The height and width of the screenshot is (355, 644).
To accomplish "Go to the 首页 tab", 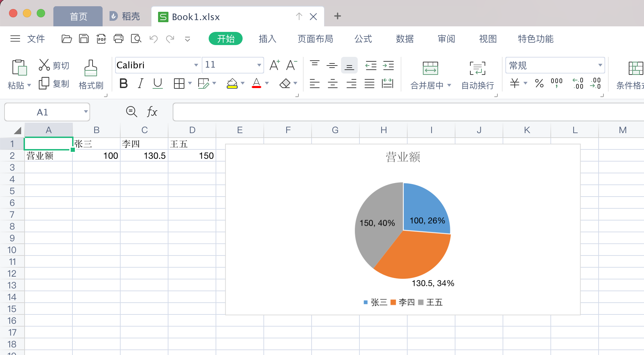I will click(78, 16).
